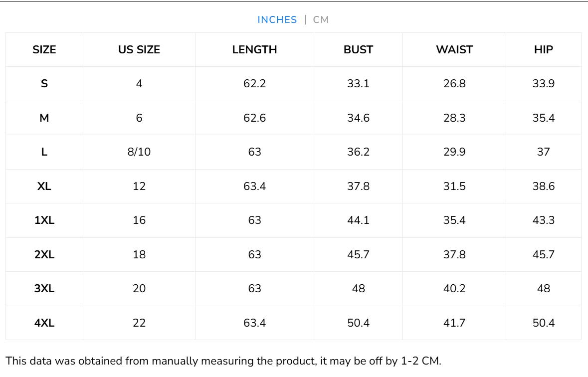Click the SIZE column header
This screenshot has width=588, height=377.
[x=44, y=50]
